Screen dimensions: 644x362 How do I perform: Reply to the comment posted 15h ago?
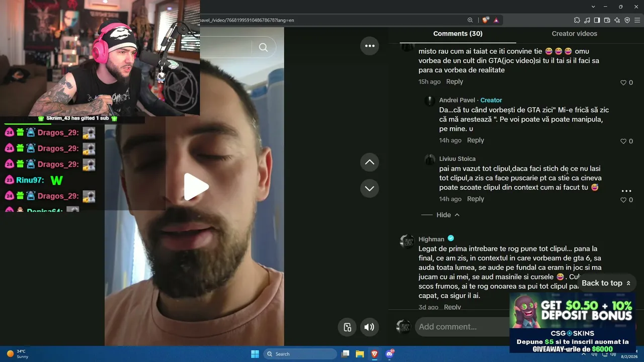coord(454,81)
